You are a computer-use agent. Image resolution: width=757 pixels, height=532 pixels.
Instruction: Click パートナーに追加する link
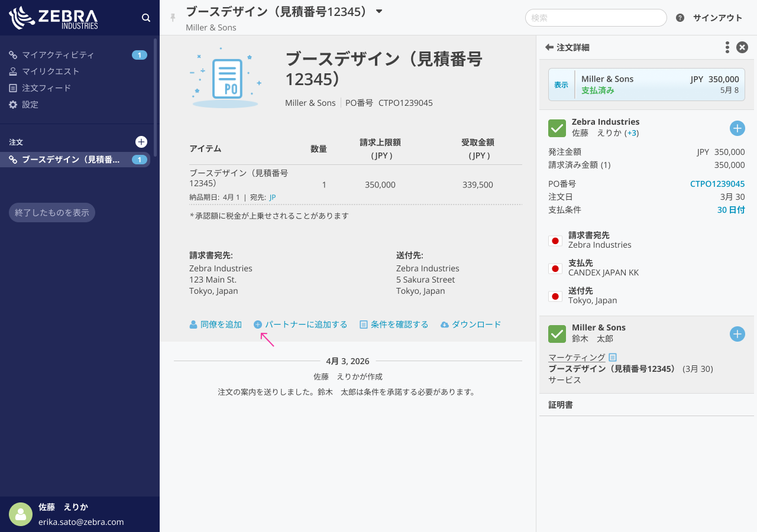(x=300, y=325)
